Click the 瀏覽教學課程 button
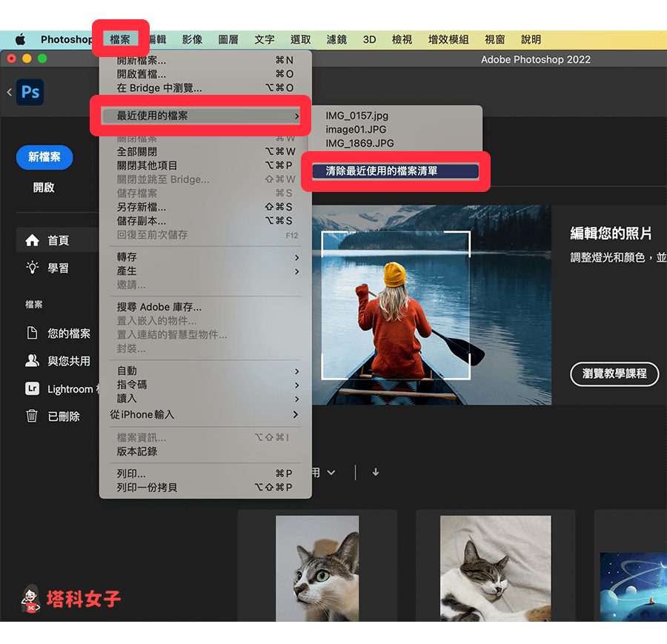667x644 pixels. click(614, 374)
